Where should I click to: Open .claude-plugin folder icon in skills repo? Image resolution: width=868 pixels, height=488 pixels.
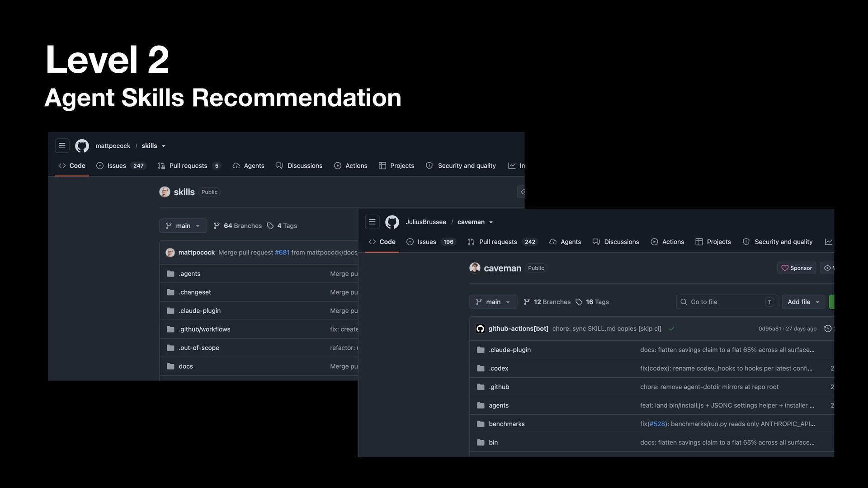click(x=170, y=311)
